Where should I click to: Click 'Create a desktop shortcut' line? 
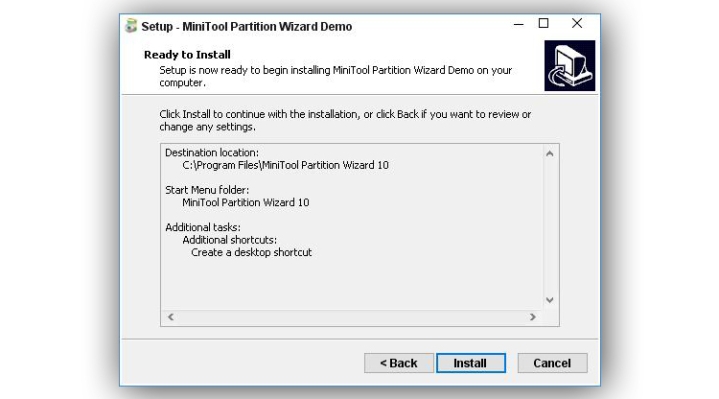[x=251, y=252]
